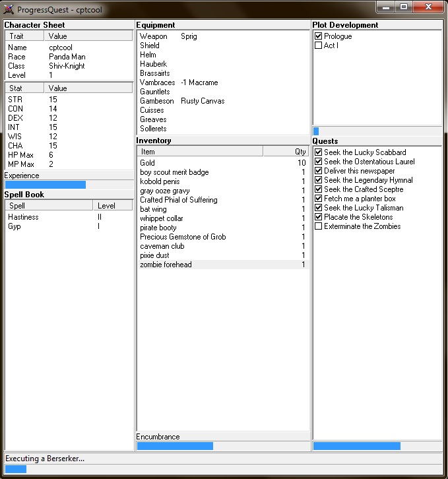Image resolution: width=448 pixels, height=479 pixels.
Task: Select the Name row showing cptcool
Action: [69, 48]
